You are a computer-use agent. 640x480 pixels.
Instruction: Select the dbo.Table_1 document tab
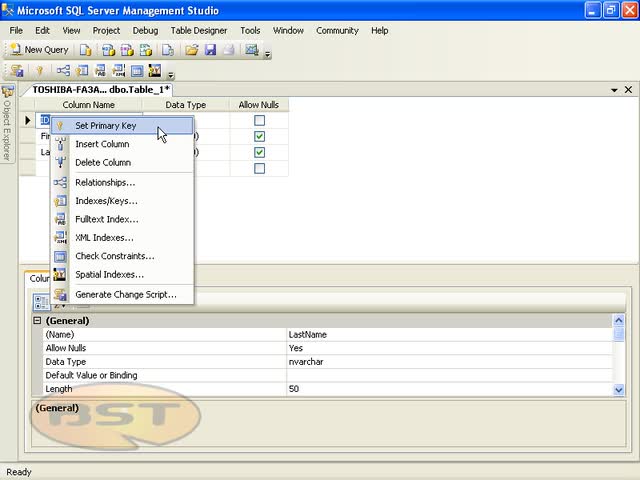click(100, 90)
